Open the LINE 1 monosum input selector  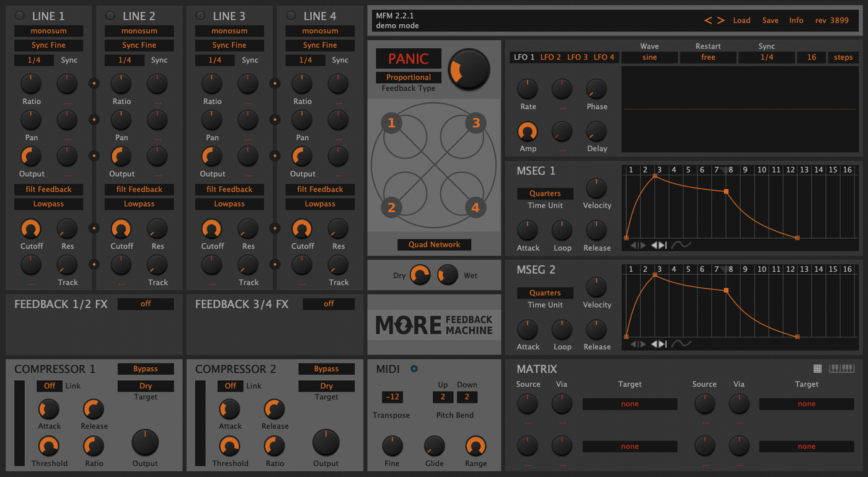[49, 30]
